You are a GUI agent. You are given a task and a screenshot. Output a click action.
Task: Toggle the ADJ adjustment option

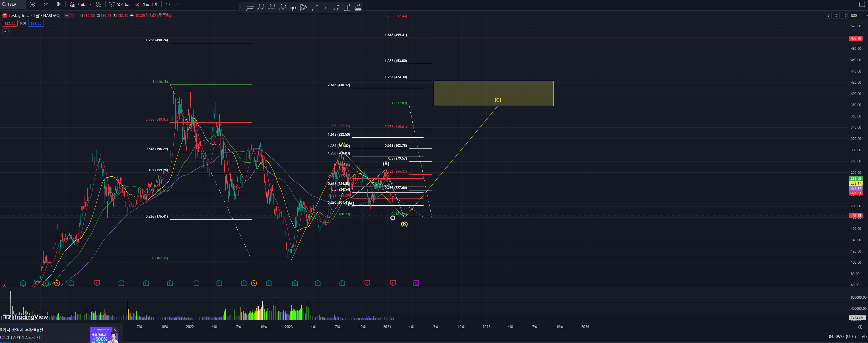point(864,336)
